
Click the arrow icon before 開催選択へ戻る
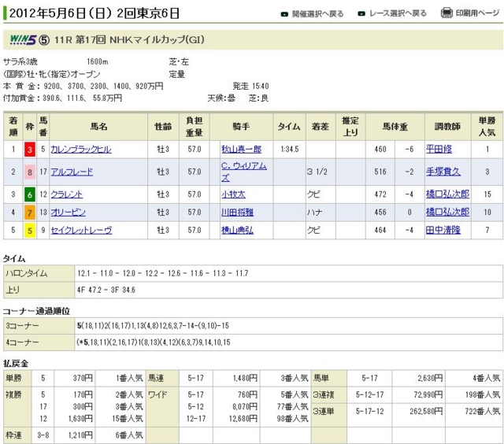[284, 14]
